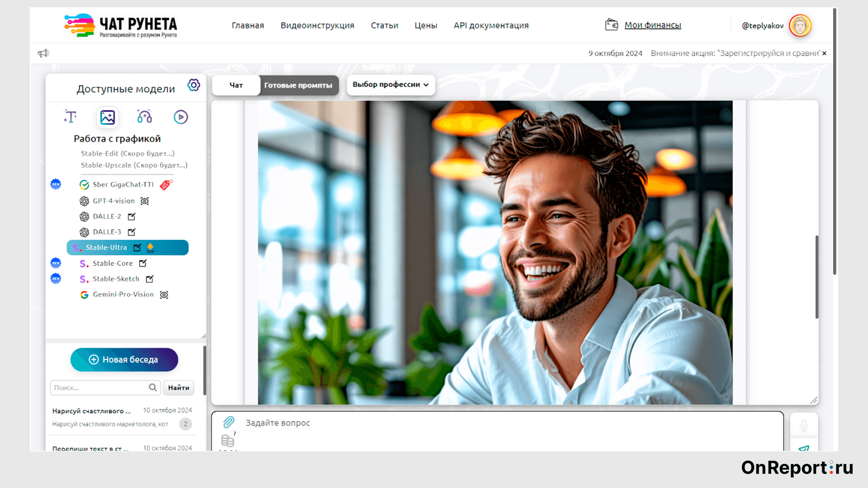Click the message count badge 2
This screenshot has width=868, height=488.
pyautogui.click(x=185, y=424)
